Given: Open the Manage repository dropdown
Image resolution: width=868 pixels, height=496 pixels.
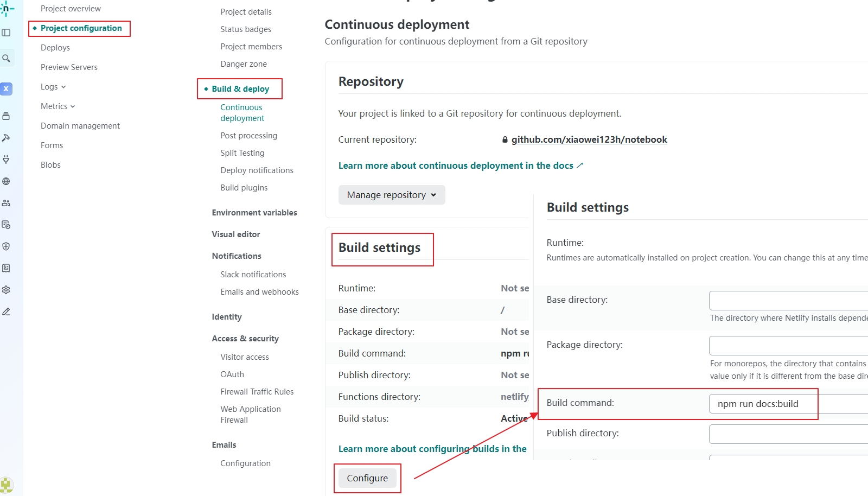Looking at the screenshot, I should [392, 195].
